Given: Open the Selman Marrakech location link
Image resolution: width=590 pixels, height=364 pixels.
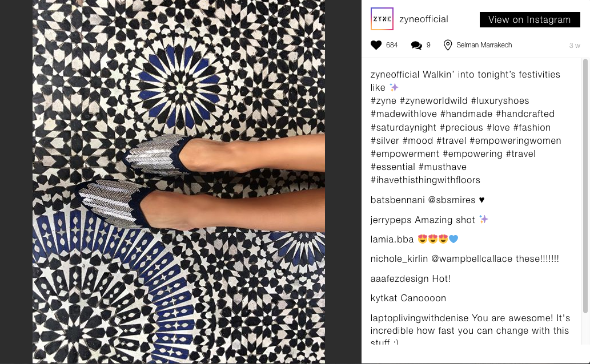Looking at the screenshot, I should point(484,45).
